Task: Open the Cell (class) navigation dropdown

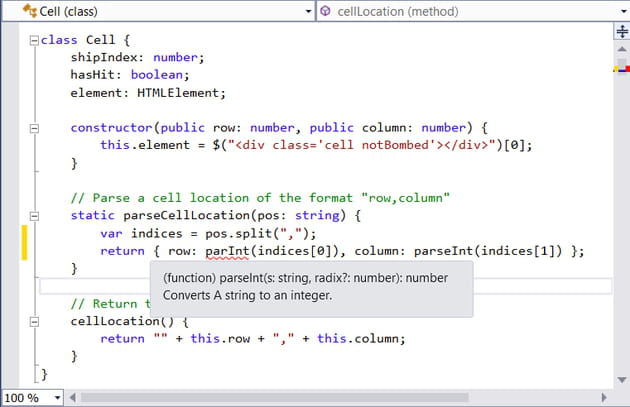Action: (x=308, y=11)
